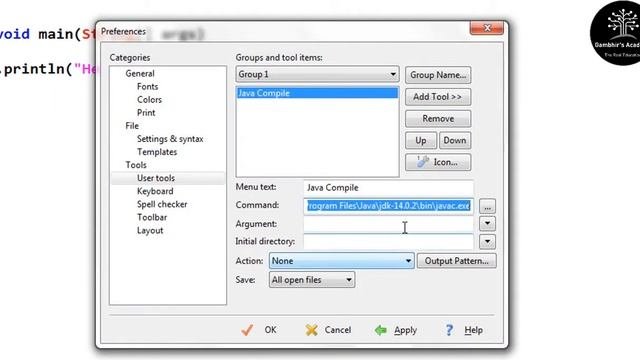The image size is (640, 360).
Task: Open Save dropdown showing All open files
Action: pos(312,280)
